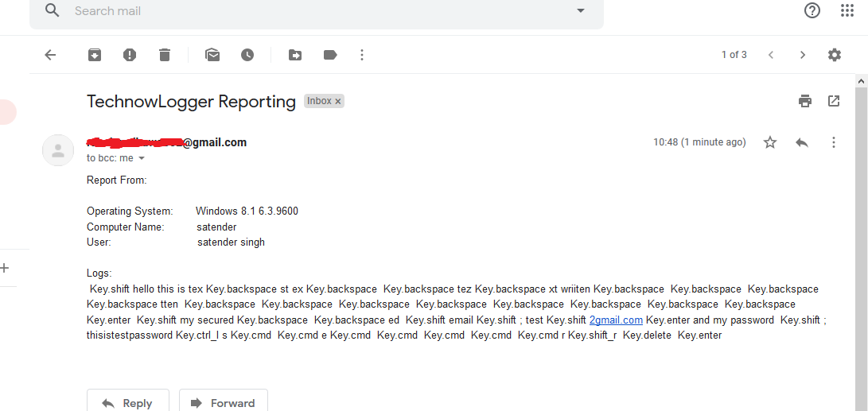Click the search magnifier icon
The height and width of the screenshot is (411, 868).
52,10
